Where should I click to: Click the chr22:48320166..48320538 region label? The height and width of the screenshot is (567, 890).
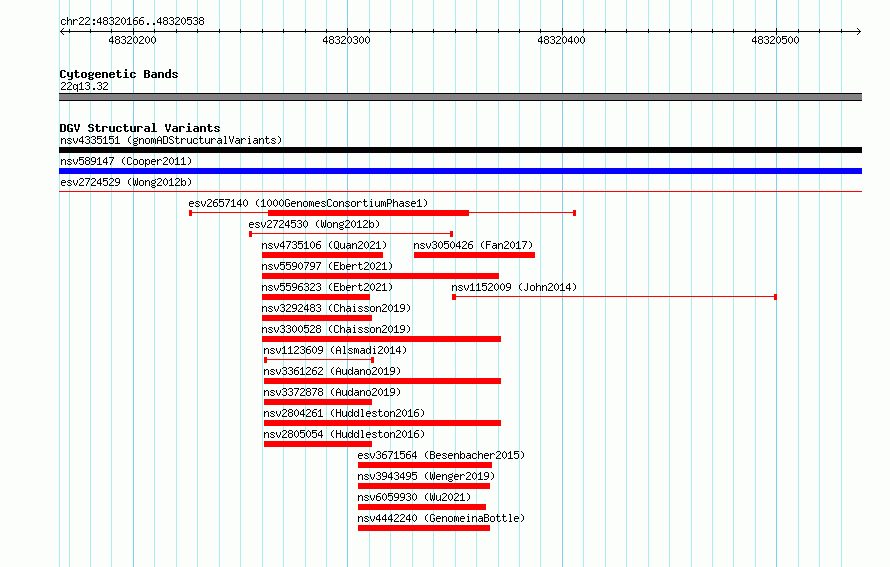click(x=132, y=21)
